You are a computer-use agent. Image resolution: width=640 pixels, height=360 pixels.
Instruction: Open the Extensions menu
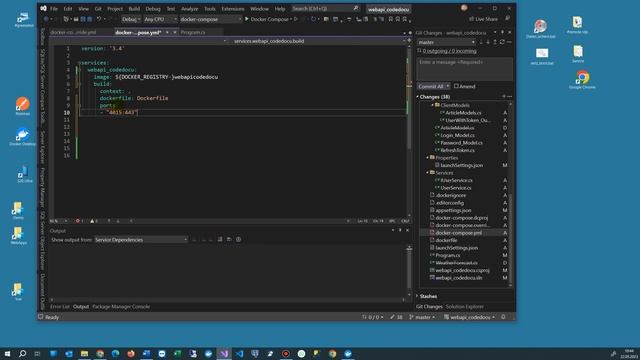(x=233, y=9)
